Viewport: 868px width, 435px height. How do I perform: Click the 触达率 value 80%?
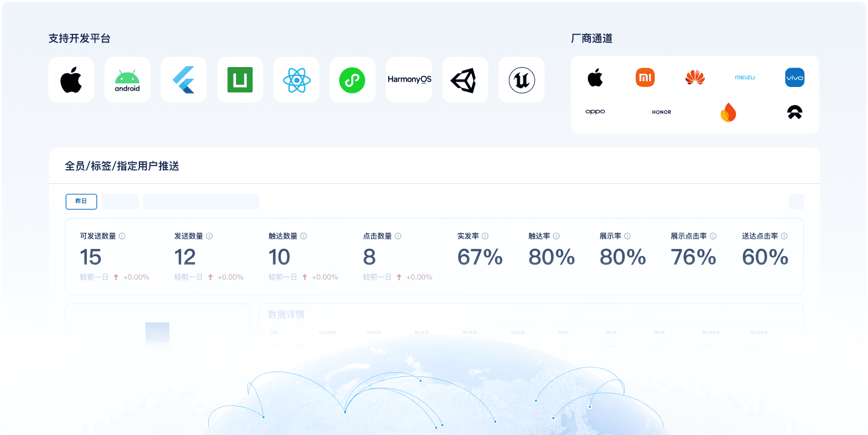pyautogui.click(x=552, y=257)
